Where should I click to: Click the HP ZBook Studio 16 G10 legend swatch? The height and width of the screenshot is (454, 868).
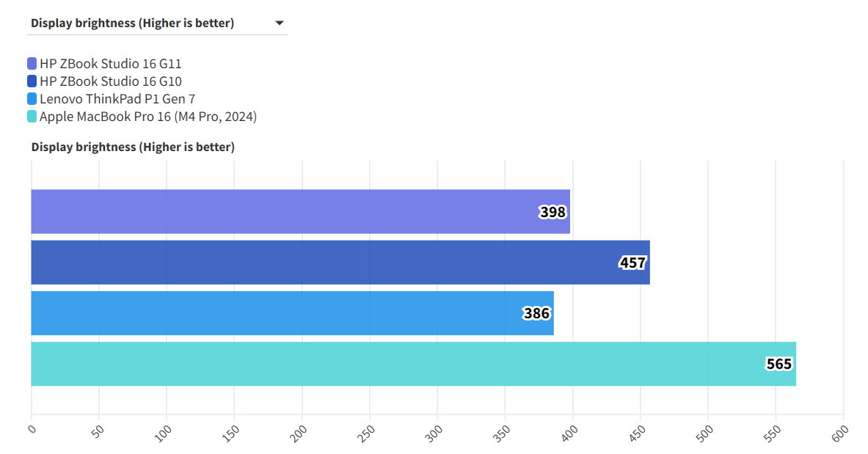pos(32,81)
